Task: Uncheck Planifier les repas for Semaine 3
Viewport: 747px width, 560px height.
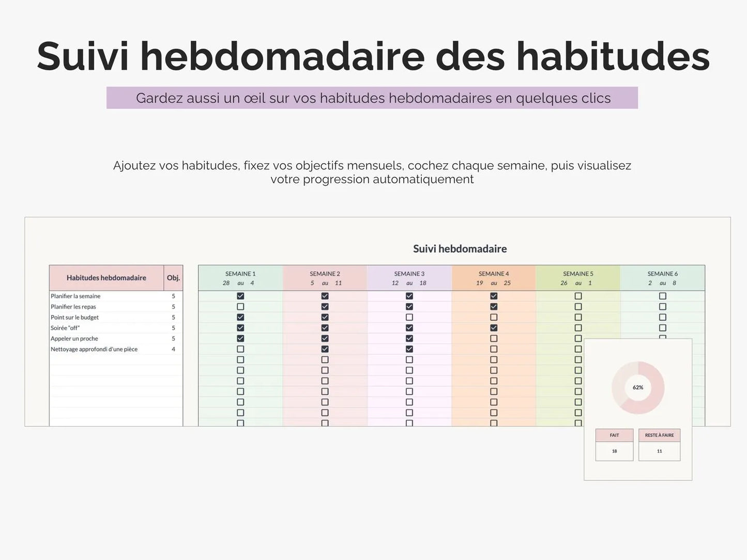Action: point(409,307)
